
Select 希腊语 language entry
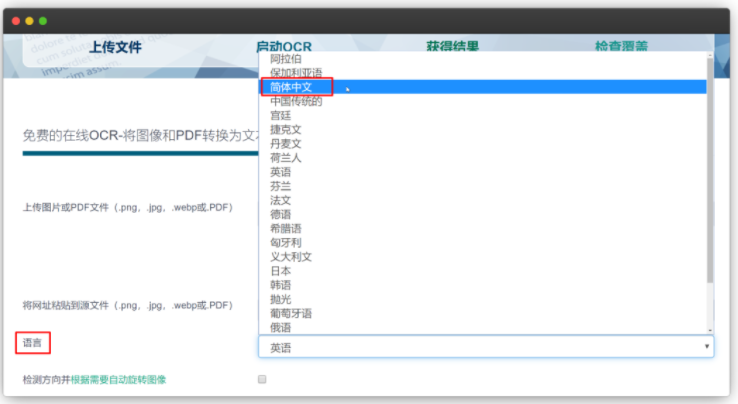483,228
